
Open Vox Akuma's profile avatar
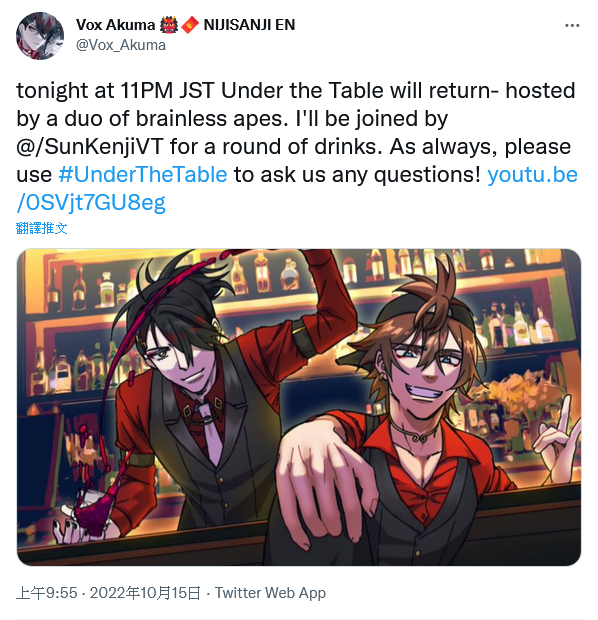pyautogui.click(x=40, y=36)
